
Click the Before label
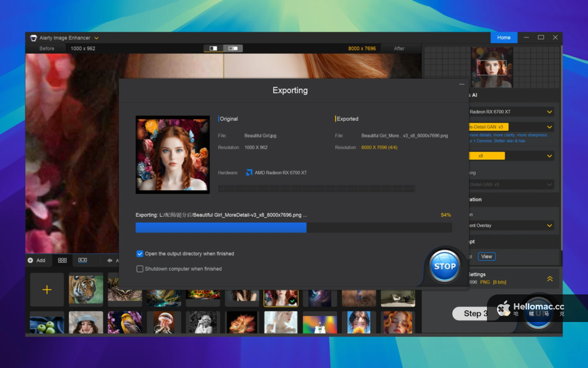(47, 48)
